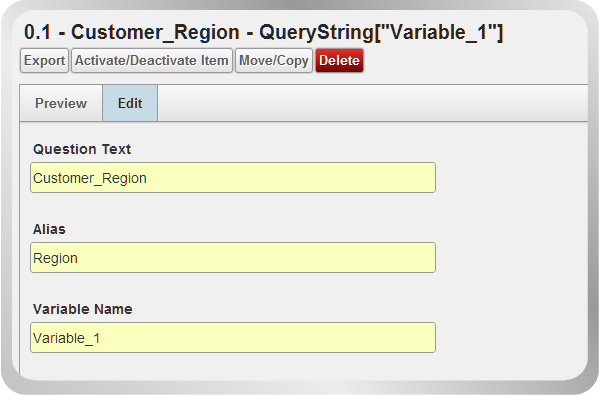The height and width of the screenshot is (395, 600).
Task: Click into the Alias input box
Action: tap(233, 258)
